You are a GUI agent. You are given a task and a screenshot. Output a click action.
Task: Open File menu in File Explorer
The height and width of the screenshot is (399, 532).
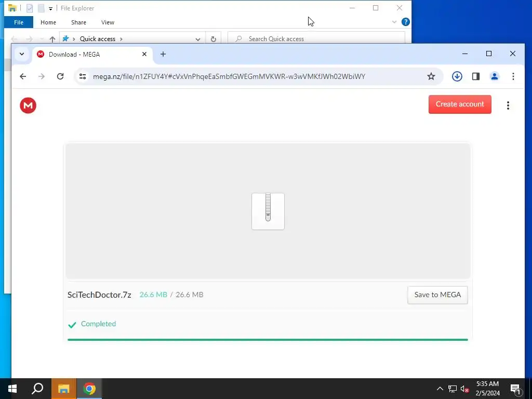pyautogui.click(x=19, y=22)
